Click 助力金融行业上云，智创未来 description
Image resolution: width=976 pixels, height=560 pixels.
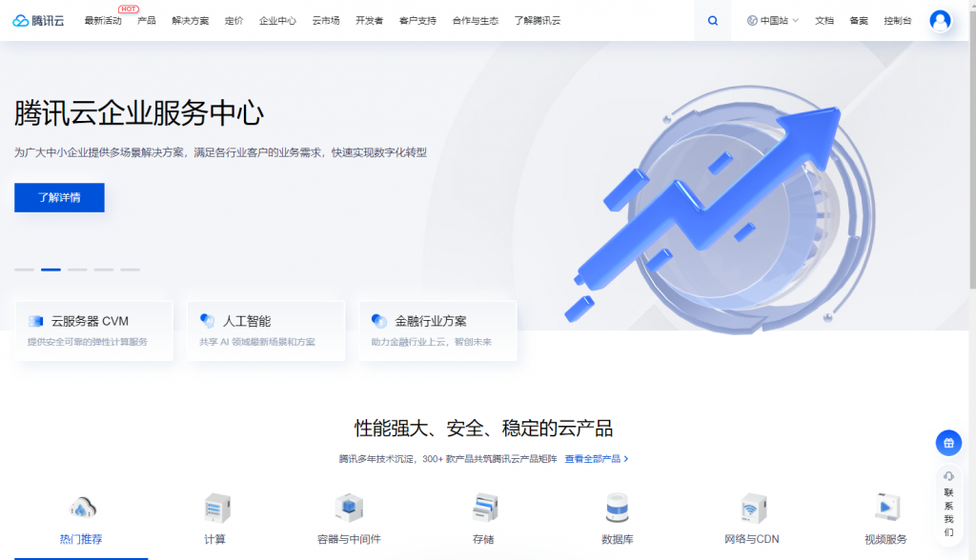pyautogui.click(x=432, y=342)
